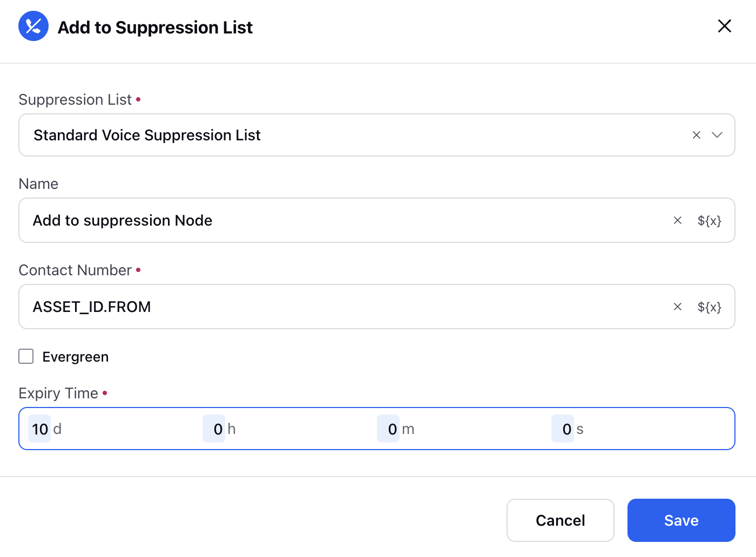Insert variable into Contact Number field
This screenshot has height=557, width=756.
tap(709, 307)
